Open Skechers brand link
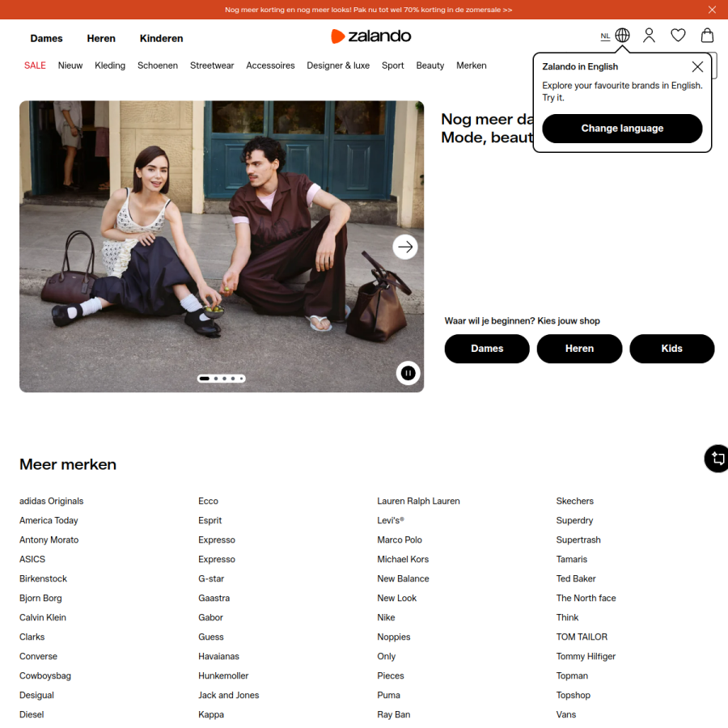The image size is (728, 728). pos(575,501)
